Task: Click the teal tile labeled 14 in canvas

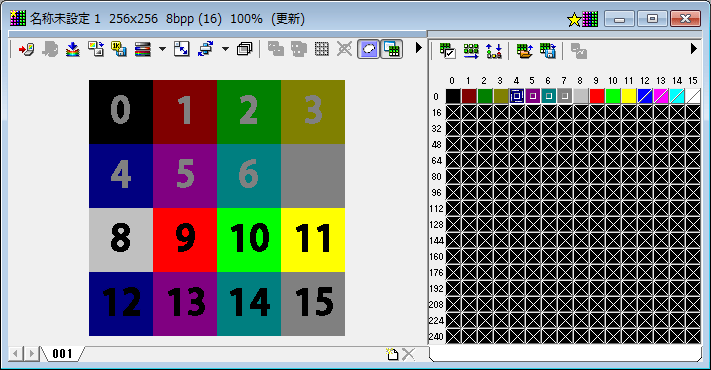Action: 249,304
